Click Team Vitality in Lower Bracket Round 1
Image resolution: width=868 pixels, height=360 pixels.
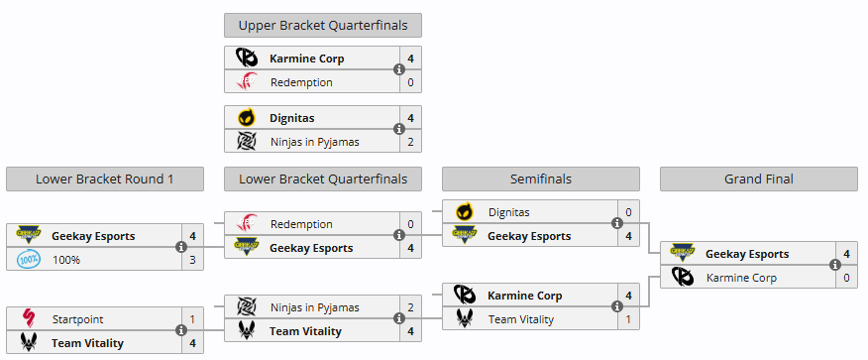[87, 343]
